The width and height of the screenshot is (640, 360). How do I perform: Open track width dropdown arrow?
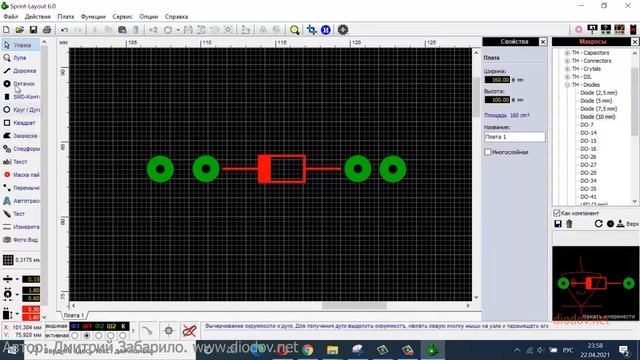click(x=17, y=280)
